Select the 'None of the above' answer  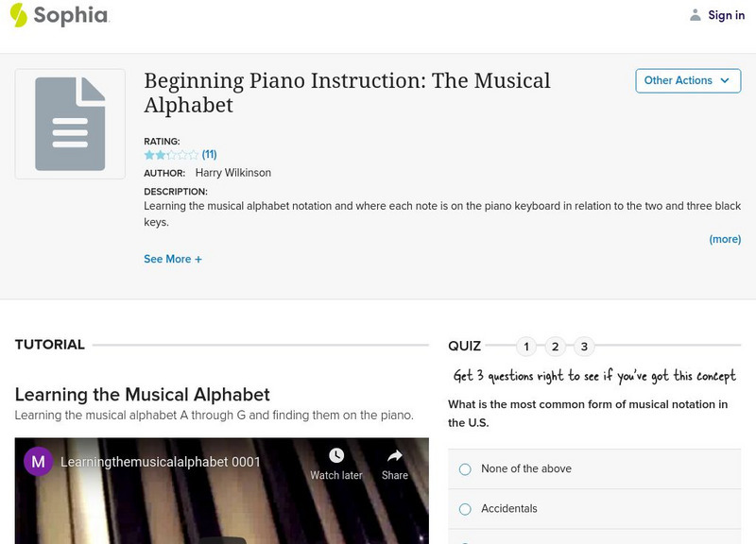pos(464,468)
